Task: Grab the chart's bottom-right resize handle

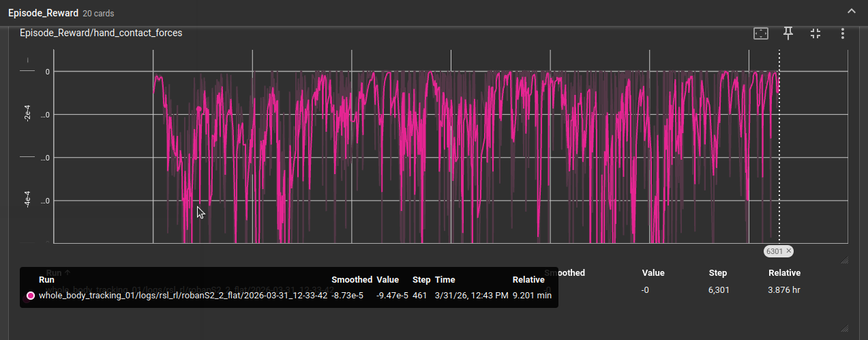Action: (x=844, y=260)
